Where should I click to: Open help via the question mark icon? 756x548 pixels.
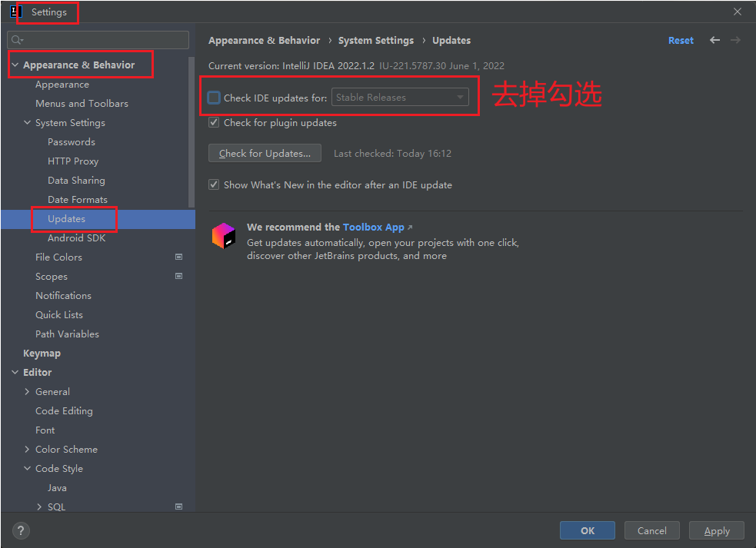click(x=21, y=530)
